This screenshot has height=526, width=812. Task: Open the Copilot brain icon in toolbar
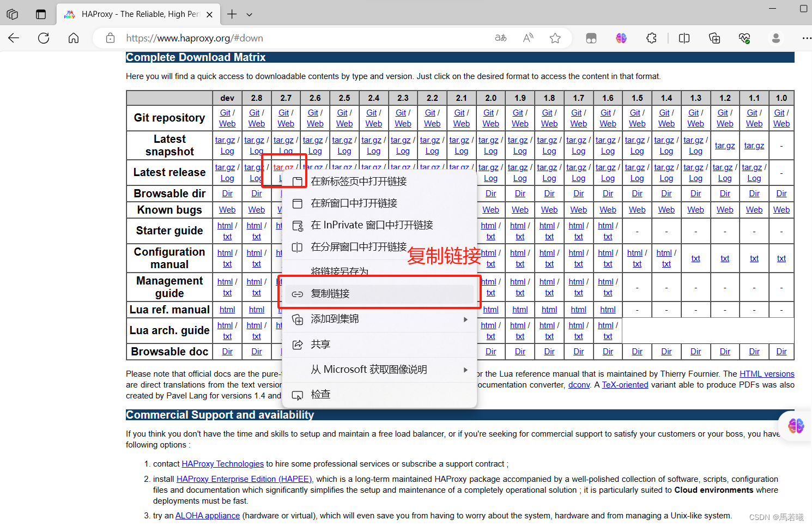point(621,38)
